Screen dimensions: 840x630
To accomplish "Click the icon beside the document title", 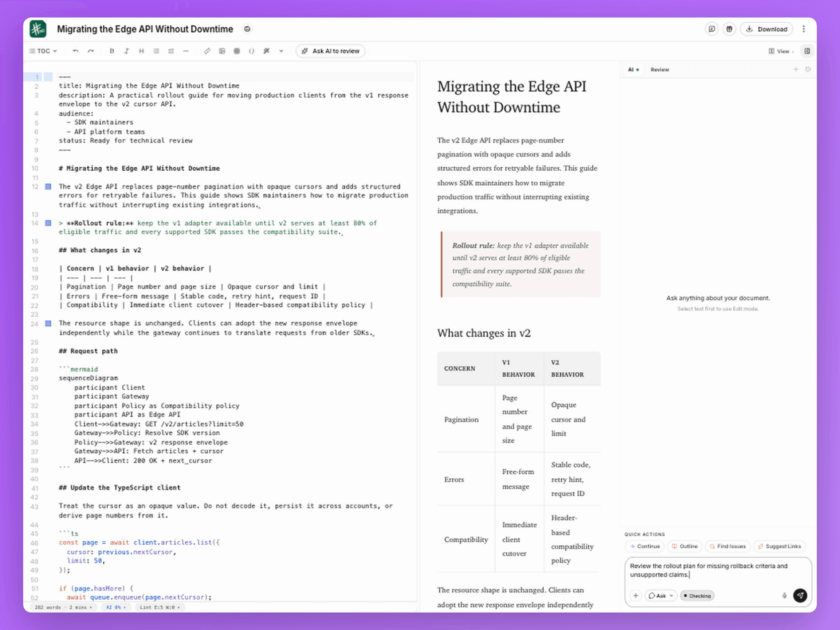I will [x=247, y=29].
